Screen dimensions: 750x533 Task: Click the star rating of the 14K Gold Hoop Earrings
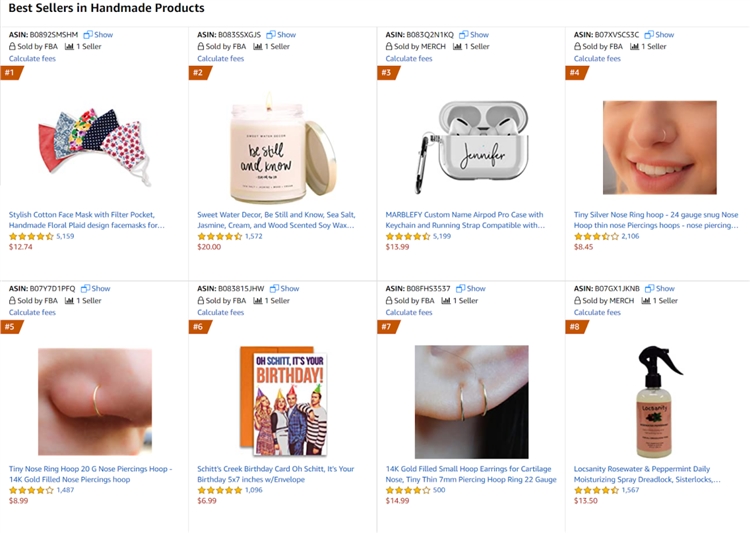[x=407, y=490]
